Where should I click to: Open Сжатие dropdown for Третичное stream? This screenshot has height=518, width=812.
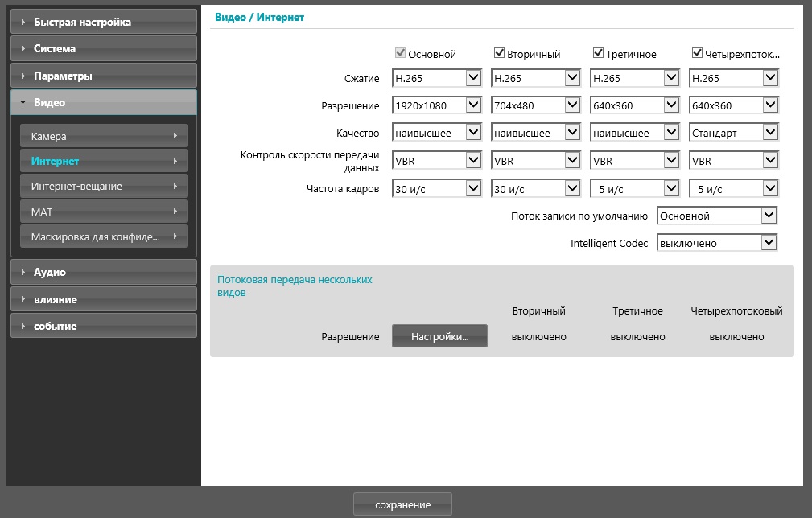tap(635, 78)
